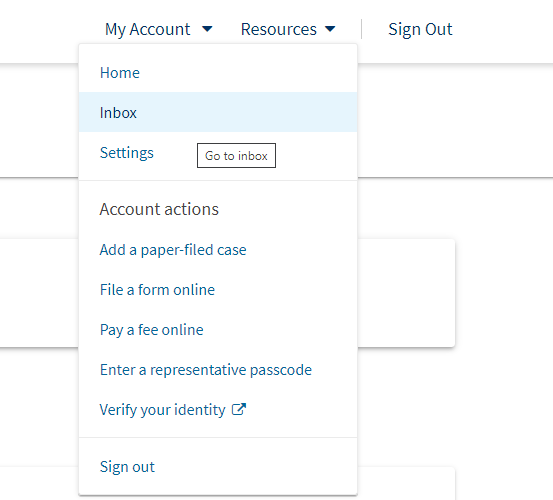Choose File a form online
This screenshot has width=553, height=500.
(157, 289)
